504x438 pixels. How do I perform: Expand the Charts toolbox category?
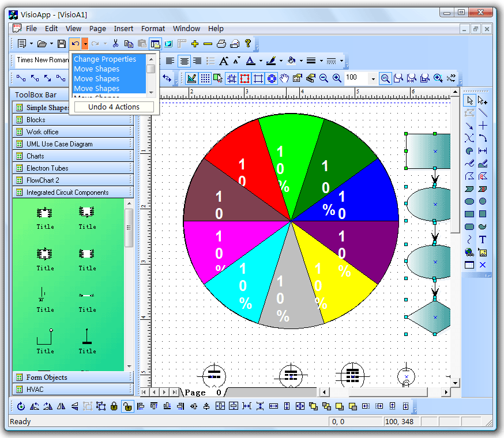tap(73, 156)
